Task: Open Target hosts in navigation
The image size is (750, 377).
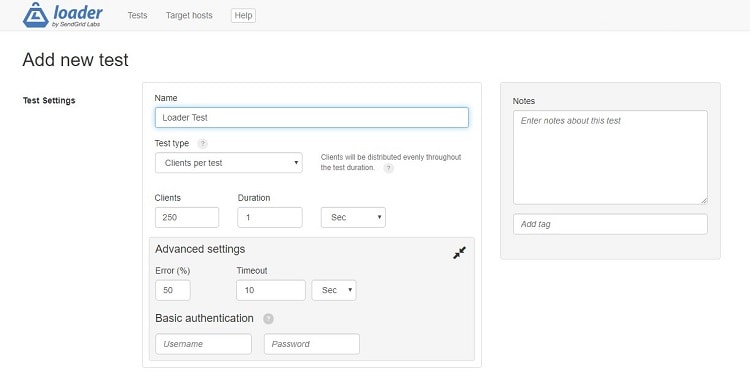Action: tap(189, 15)
